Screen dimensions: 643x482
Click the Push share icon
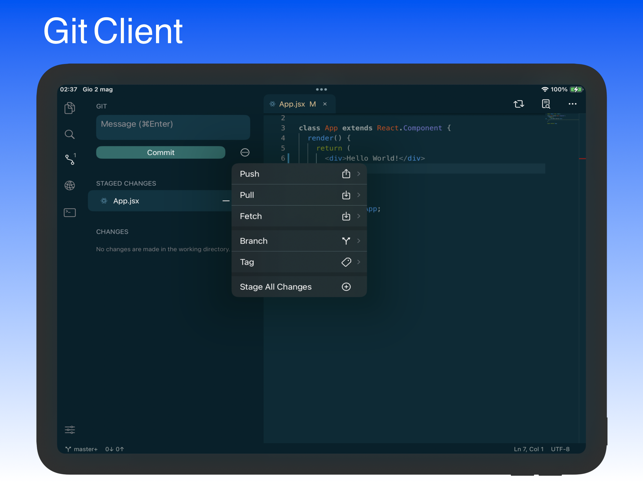click(346, 174)
